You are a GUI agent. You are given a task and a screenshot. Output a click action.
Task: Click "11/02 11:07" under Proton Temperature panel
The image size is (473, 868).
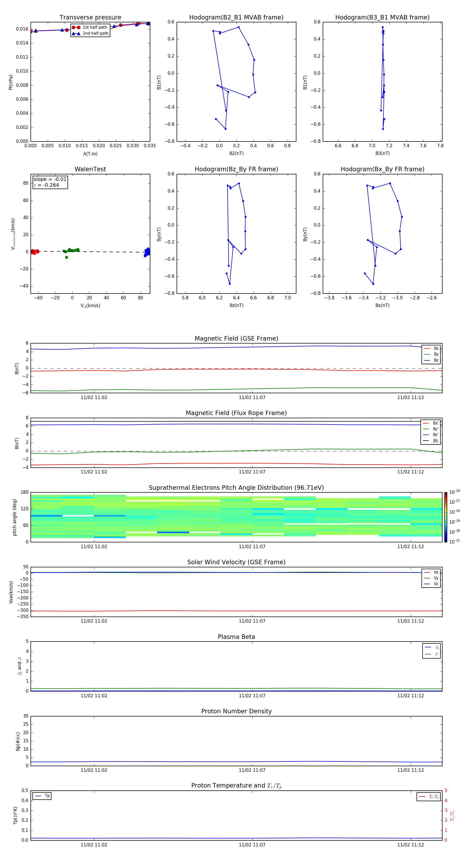click(x=252, y=845)
